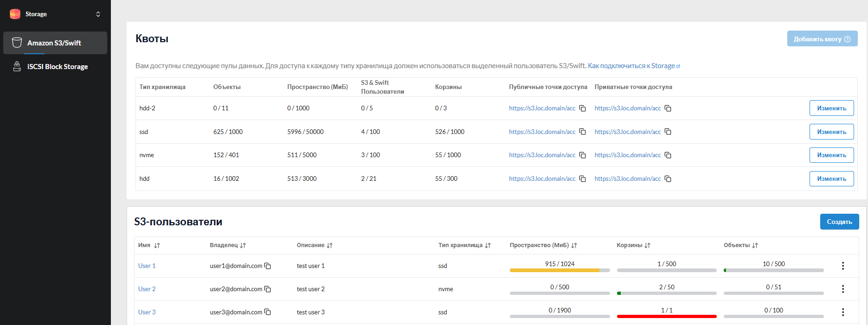Open the nvme private endpoint link
The height and width of the screenshot is (325, 868).
coord(628,155)
